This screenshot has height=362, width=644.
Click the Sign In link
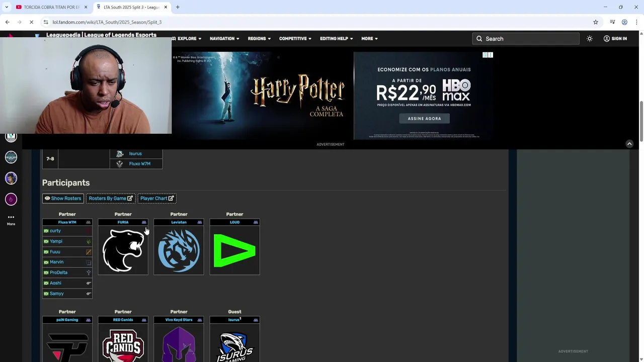pos(615,39)
